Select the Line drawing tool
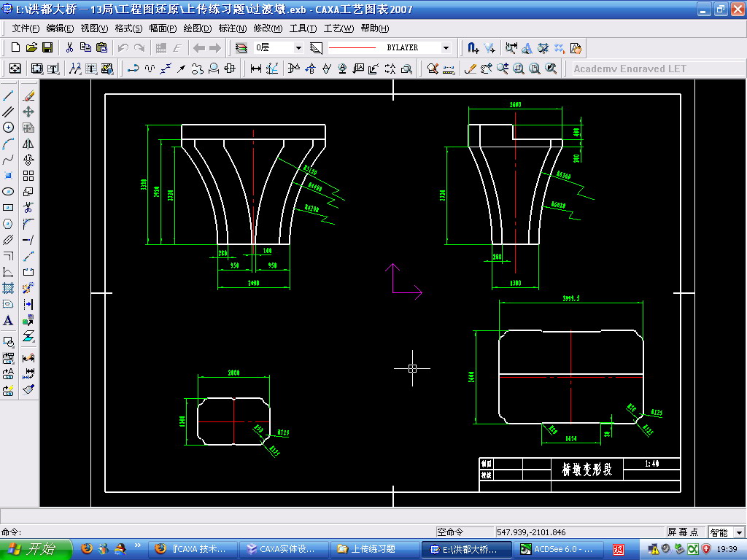Screen dimensions: 747x560 (x=8, y=96)
